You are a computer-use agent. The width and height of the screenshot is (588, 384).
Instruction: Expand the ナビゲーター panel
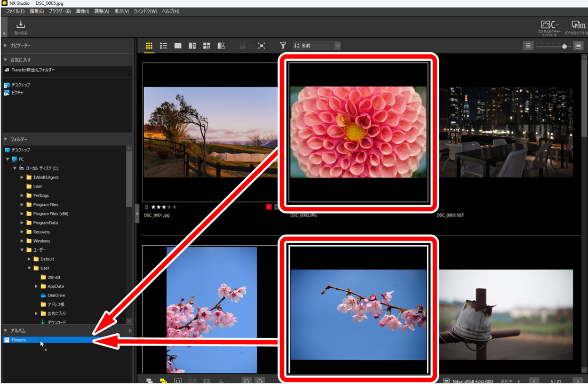(x=5, y=46)
